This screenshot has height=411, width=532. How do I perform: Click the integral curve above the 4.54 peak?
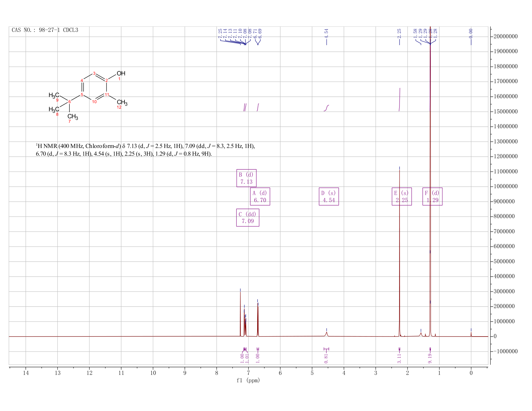click(326, 108)
